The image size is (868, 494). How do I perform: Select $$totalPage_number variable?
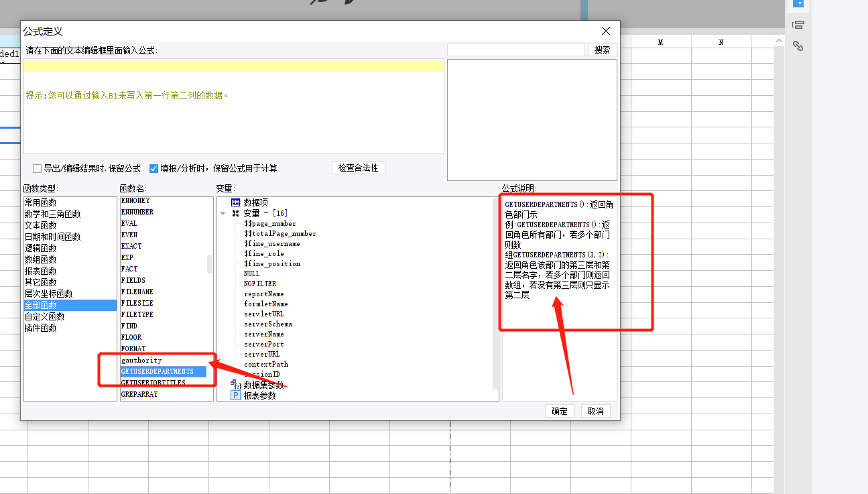click(x=280, y=233)
